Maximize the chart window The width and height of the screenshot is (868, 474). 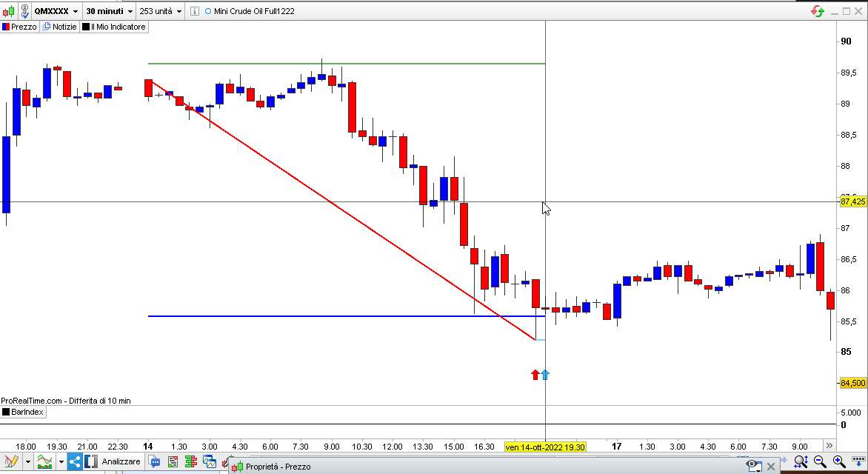[847, 11]
